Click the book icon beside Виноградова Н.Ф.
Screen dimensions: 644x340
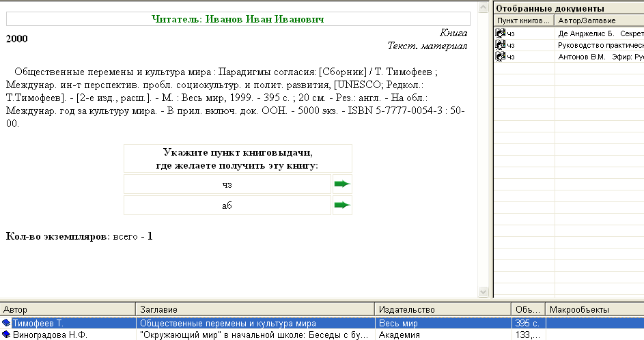click(6, 335)
